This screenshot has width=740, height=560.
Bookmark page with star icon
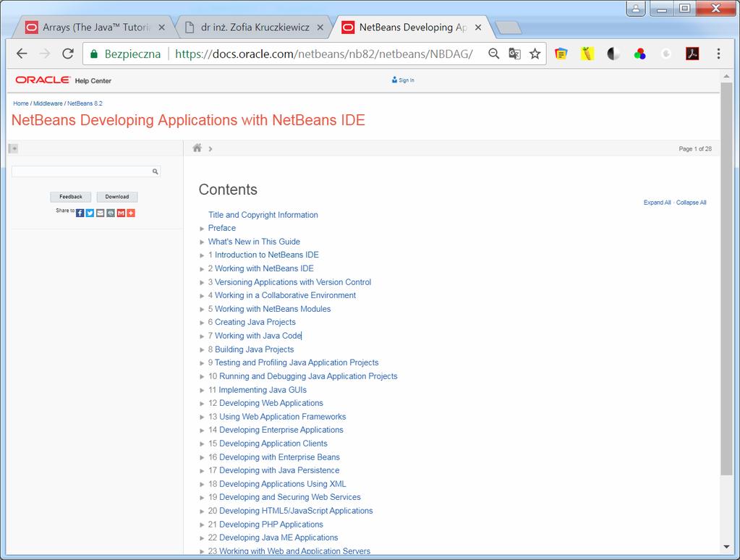click(535, 54)
